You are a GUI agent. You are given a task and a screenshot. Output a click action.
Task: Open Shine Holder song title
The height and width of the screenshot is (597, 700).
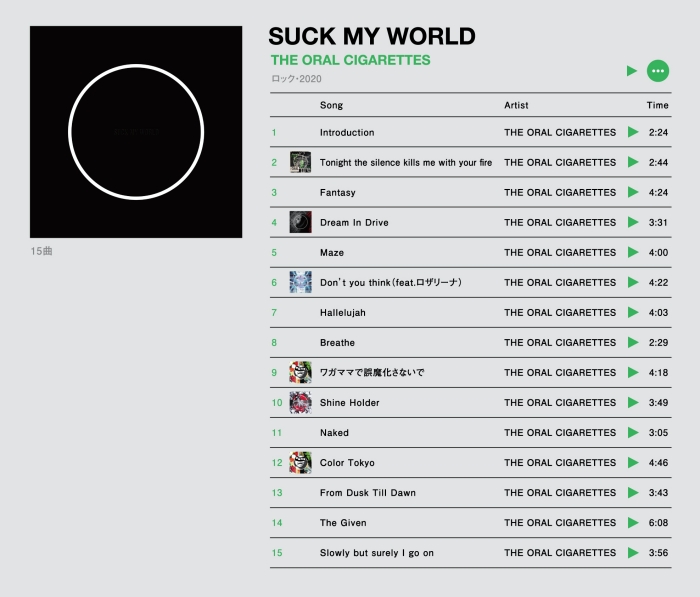tap(349, 403)
